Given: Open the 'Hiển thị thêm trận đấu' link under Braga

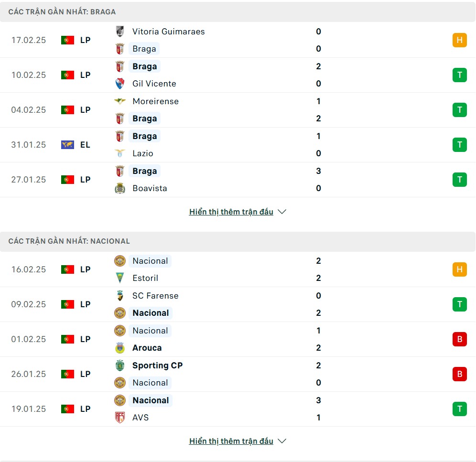Looking at the screenshot, I should 231,212.
